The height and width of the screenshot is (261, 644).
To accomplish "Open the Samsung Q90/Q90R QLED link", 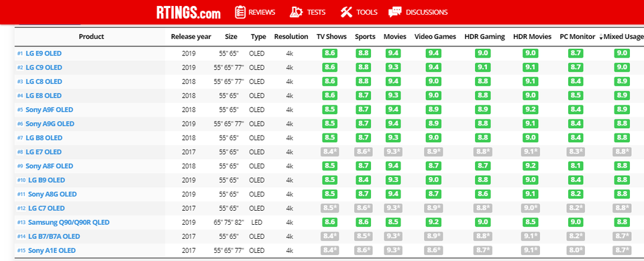I will [x=68, y=222].
